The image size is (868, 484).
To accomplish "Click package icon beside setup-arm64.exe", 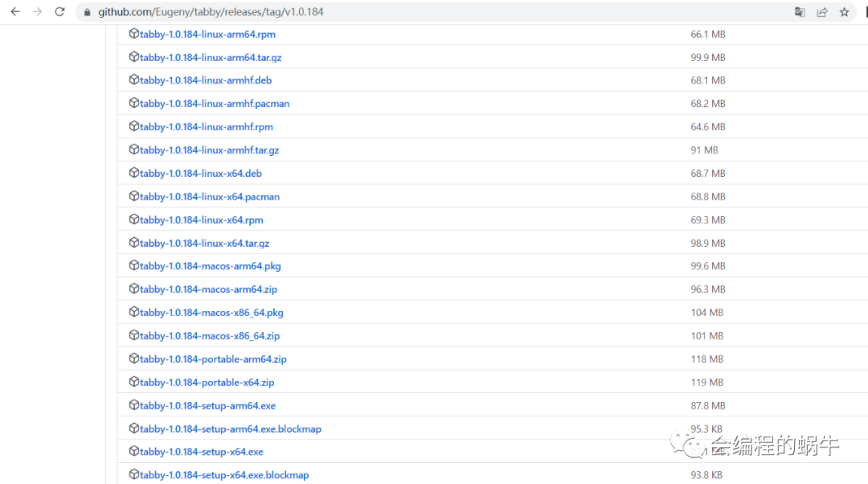I will (x=133, y=405).
